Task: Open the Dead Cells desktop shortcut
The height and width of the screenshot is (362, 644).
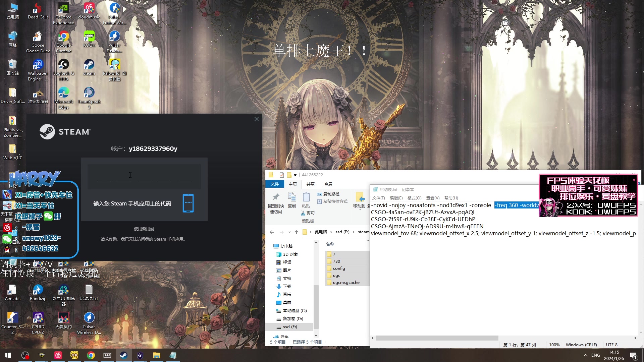Action: 38,11
